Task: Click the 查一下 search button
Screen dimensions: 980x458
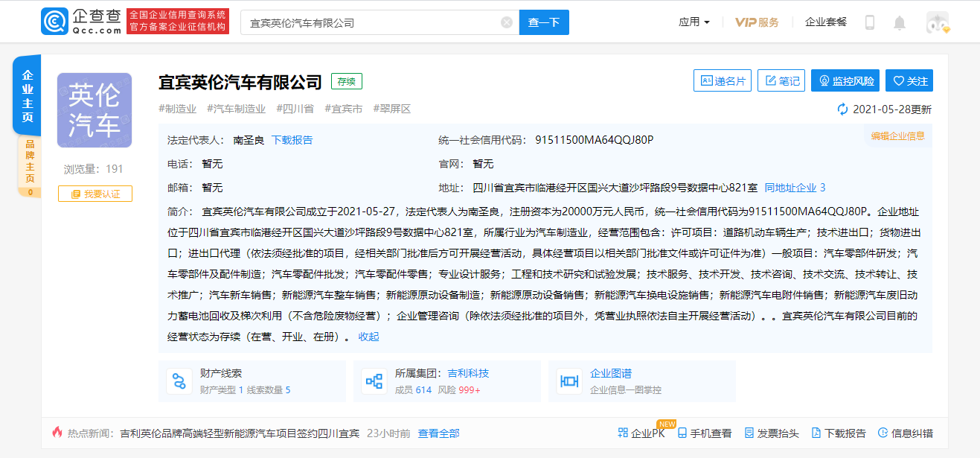Action: click(x=544, y=22)
